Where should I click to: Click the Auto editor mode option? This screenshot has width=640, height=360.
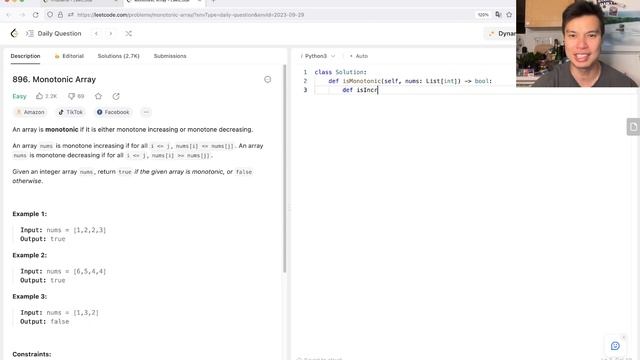[x=359, y=56]
